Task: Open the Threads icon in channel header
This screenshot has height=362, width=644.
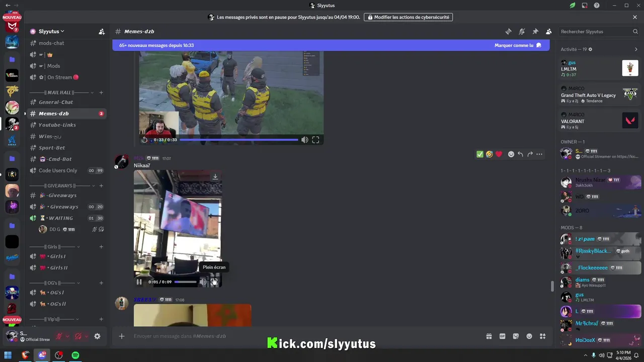Action: click(x=508, y=31)
